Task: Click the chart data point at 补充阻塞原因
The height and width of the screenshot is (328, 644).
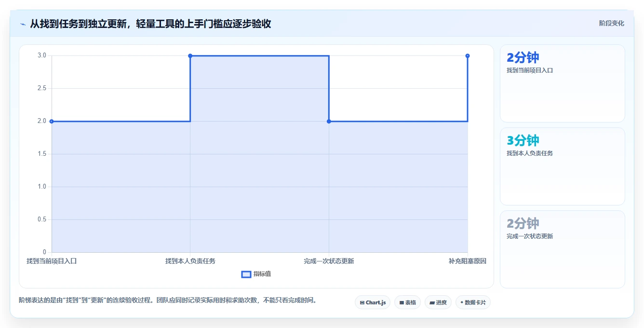Action: point(468,56)
